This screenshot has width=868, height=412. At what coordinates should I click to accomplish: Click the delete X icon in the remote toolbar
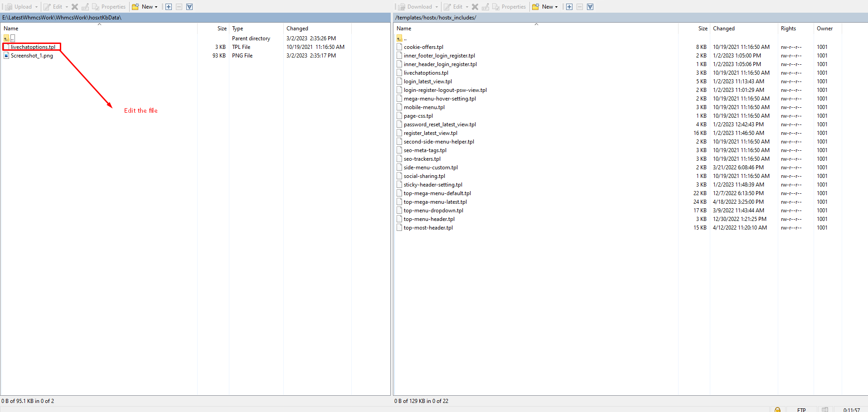point(475,7)
